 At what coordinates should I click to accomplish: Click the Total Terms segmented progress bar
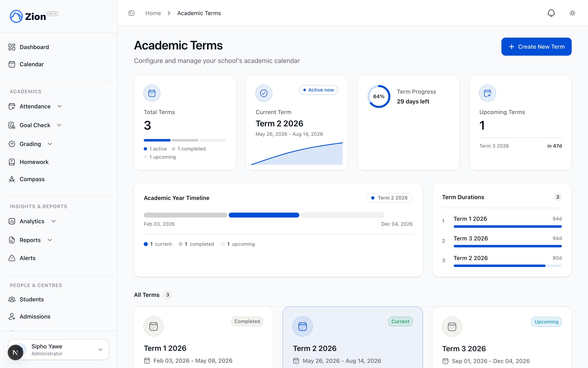point(185,140)
